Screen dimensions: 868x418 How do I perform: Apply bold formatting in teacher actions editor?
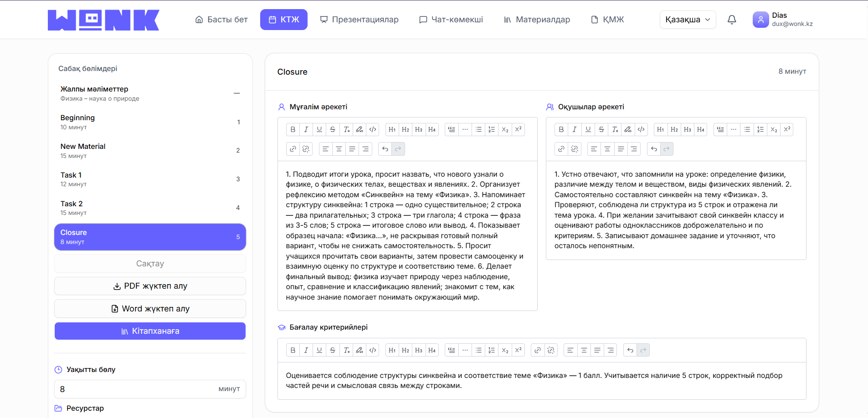click(x=293, y=129)
